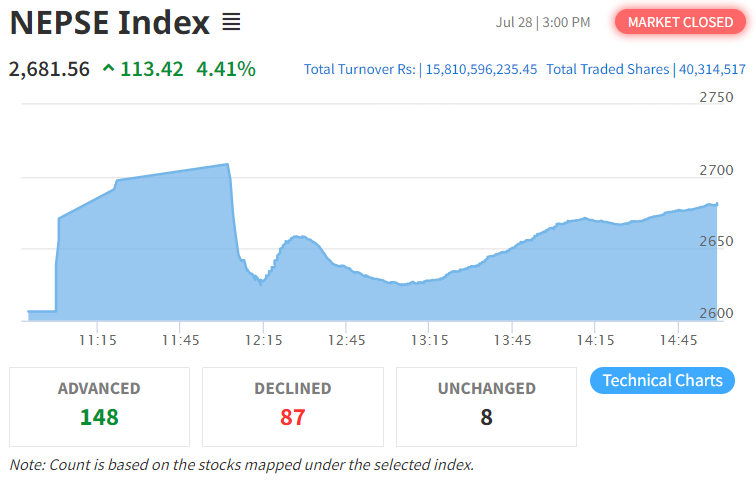Click the Jul 28 3:00 PM timestamp
This screenshot has height=487, width=756.
pos(543,22)
